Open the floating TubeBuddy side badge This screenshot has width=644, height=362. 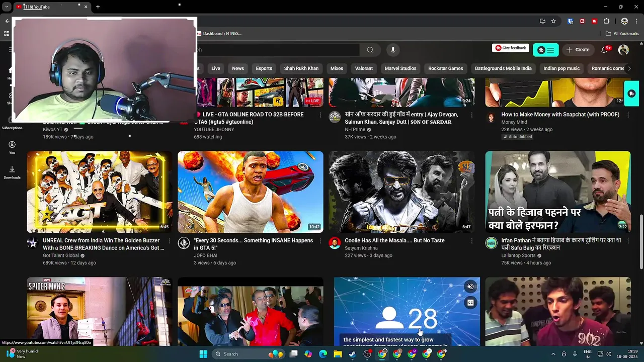[x=631, y=94]
